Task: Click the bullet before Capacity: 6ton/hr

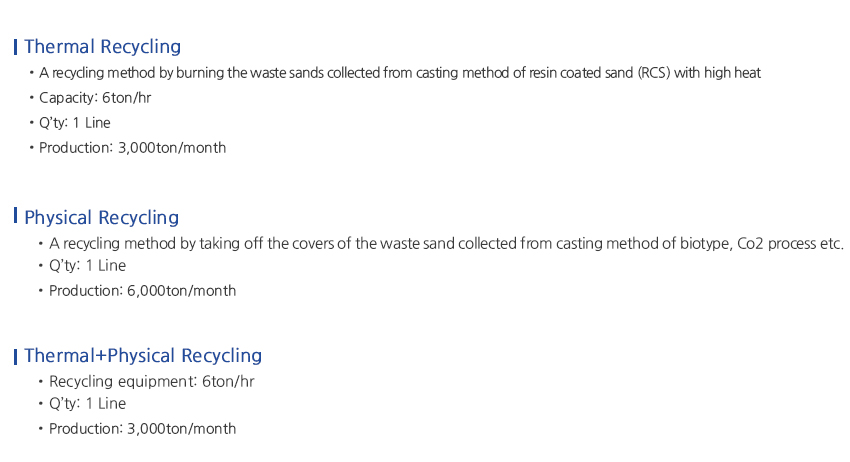Action: click(x=32, y=98)
